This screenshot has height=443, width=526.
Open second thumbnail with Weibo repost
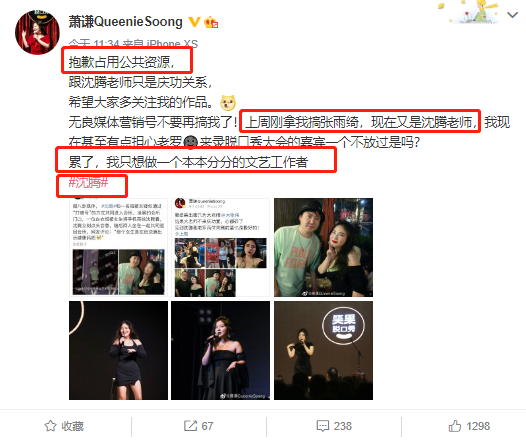point(220,247)
